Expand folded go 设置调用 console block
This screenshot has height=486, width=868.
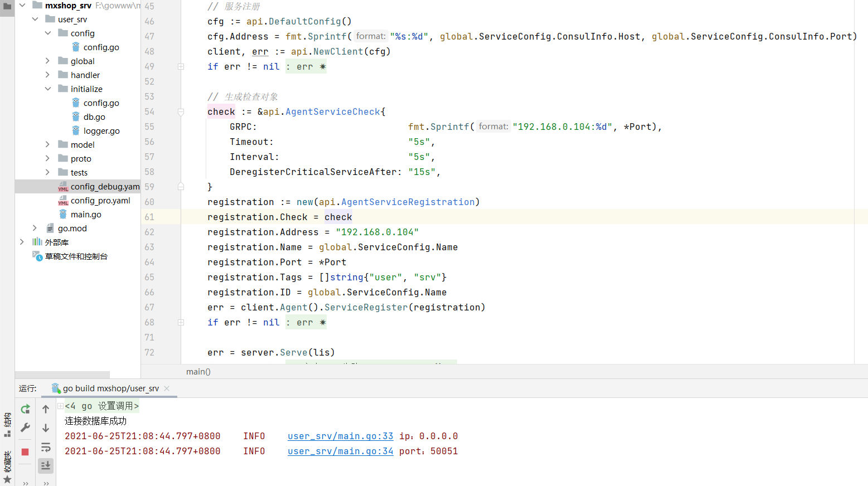coord(60,406)
